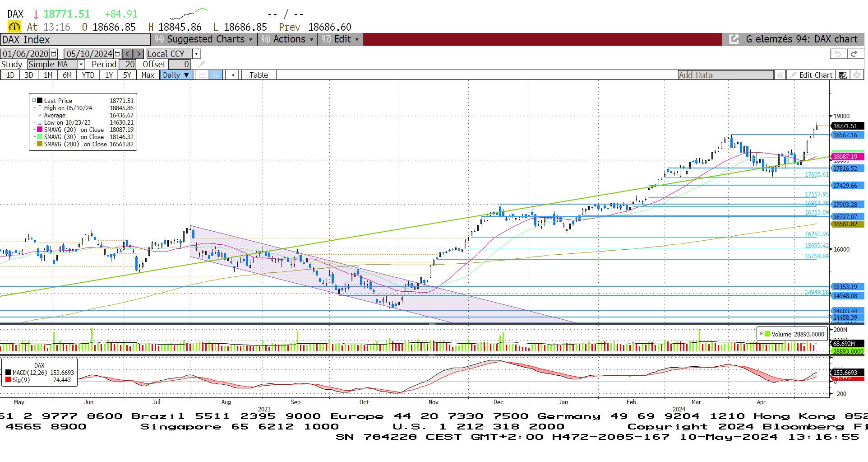
Task: Select the Max range tab
Action: click(x=148, y=75)
